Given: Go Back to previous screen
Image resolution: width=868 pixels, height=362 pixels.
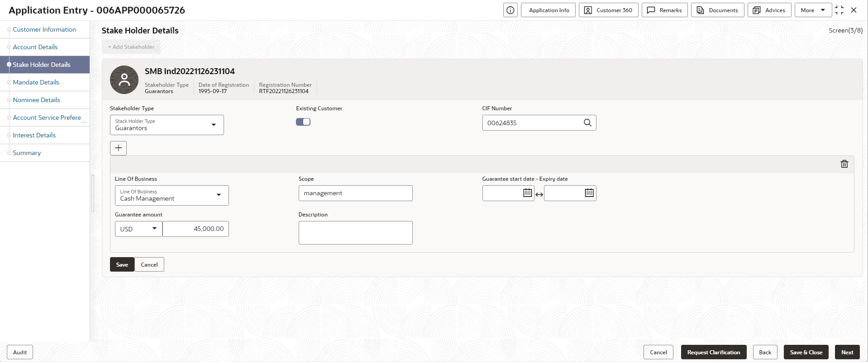Looking at the screenshot, I should 765,353.
